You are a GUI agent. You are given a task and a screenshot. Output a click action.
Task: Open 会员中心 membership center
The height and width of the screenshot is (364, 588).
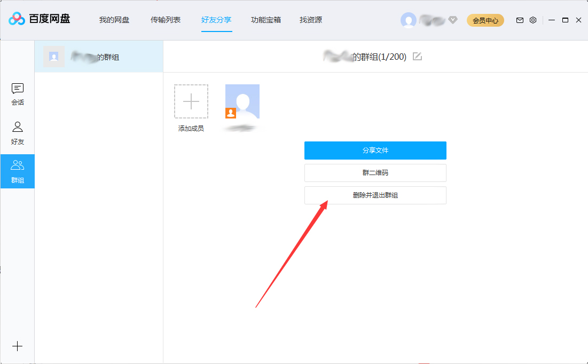485,20
